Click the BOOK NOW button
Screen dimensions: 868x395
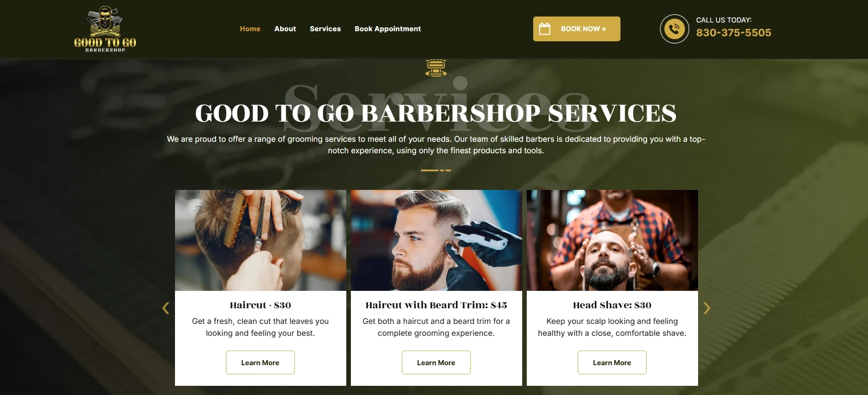576,29
